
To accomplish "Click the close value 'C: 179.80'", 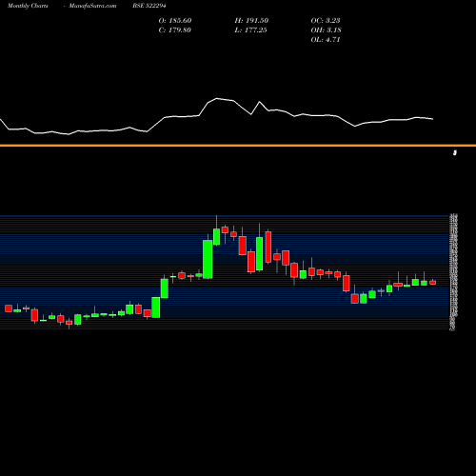I will [175, 30].
